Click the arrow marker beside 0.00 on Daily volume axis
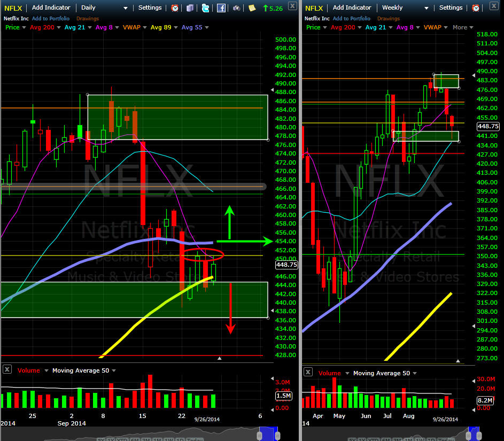 tap(272, 410)
